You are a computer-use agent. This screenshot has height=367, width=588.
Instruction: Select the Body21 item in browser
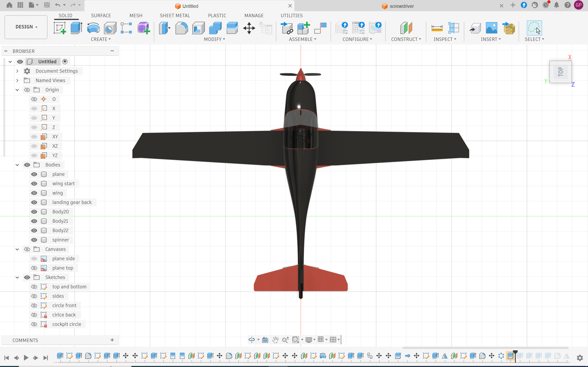coord(60,221)
